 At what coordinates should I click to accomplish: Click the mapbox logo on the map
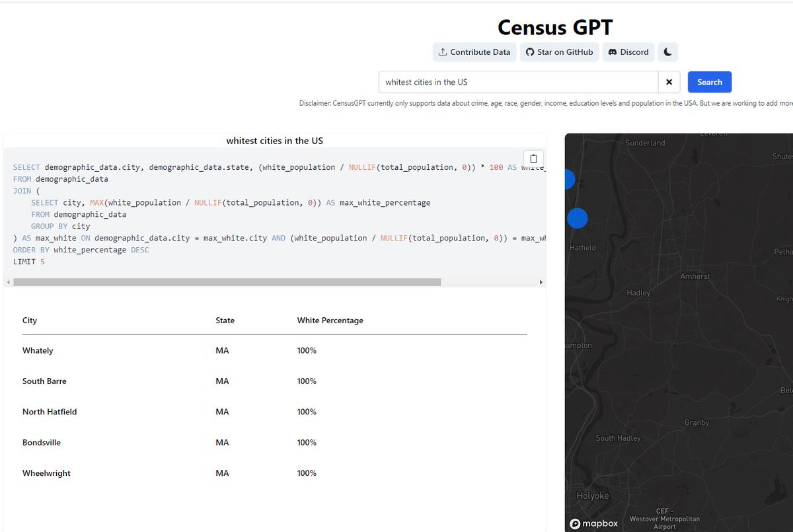coord(594,523)
